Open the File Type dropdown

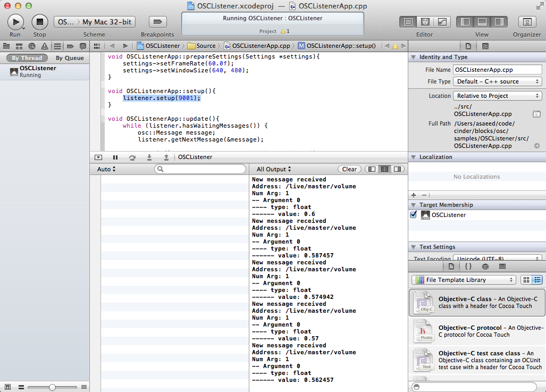click(x=497, y=81)
